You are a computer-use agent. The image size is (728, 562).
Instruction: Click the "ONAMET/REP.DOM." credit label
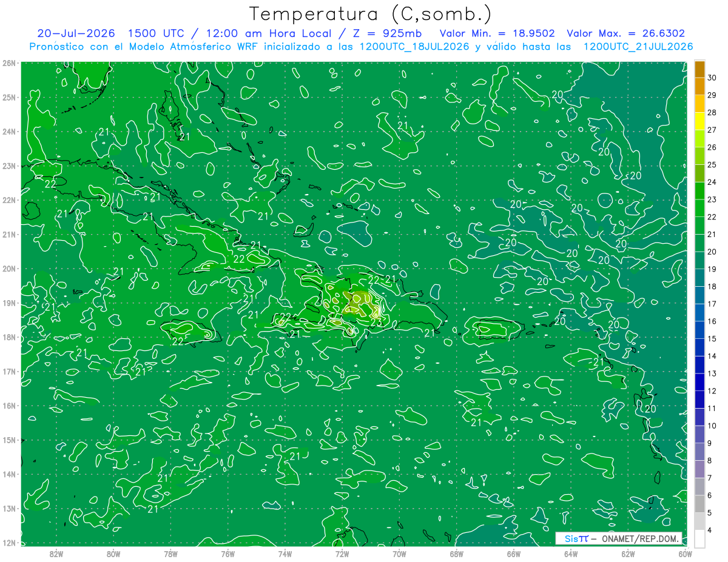point(639,538)
